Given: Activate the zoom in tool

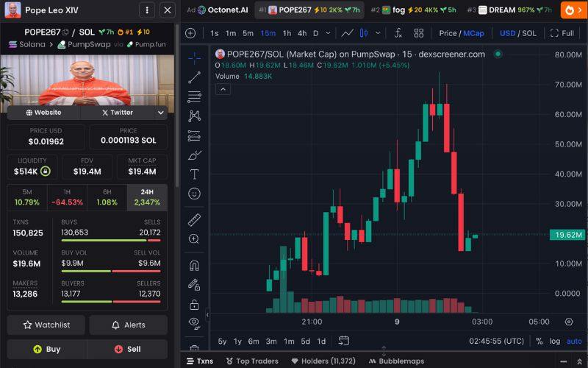Looking at the screenshot, I should point(194,238).
